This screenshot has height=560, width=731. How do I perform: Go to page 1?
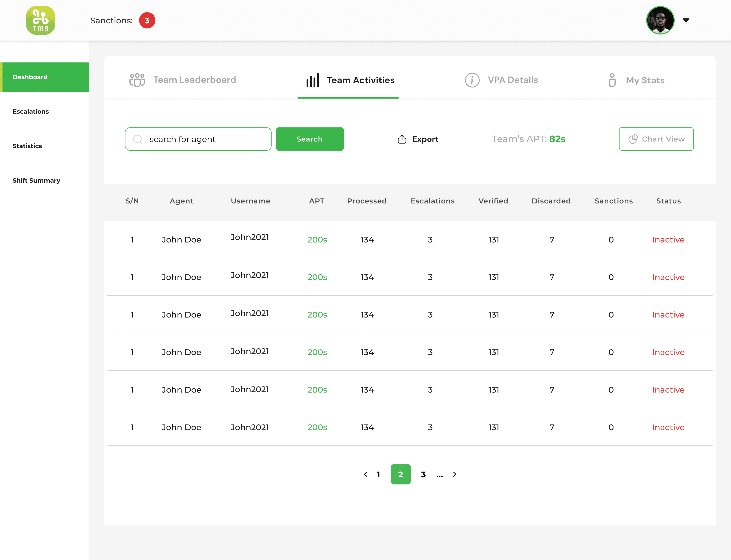(378, 474)
